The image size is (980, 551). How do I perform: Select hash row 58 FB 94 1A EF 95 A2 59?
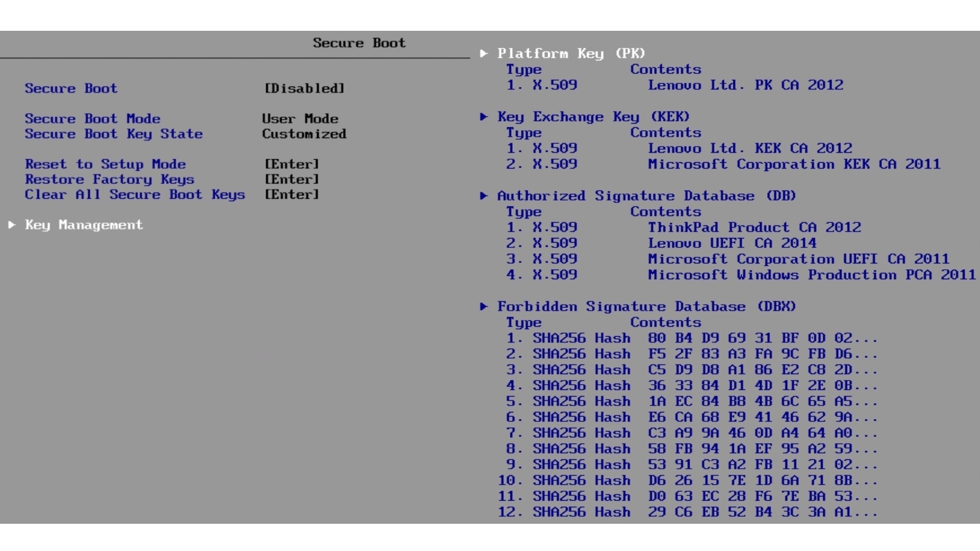[x=692, y=449]
